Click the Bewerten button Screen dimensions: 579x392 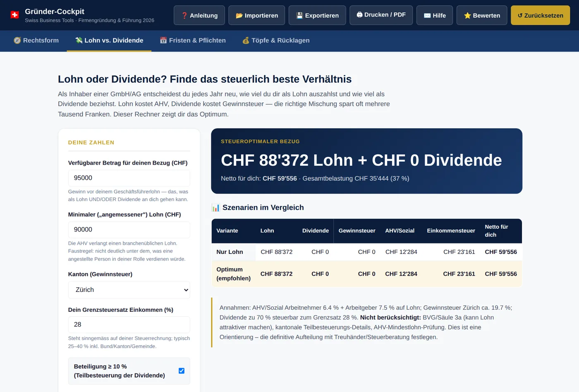click(482, 15)
